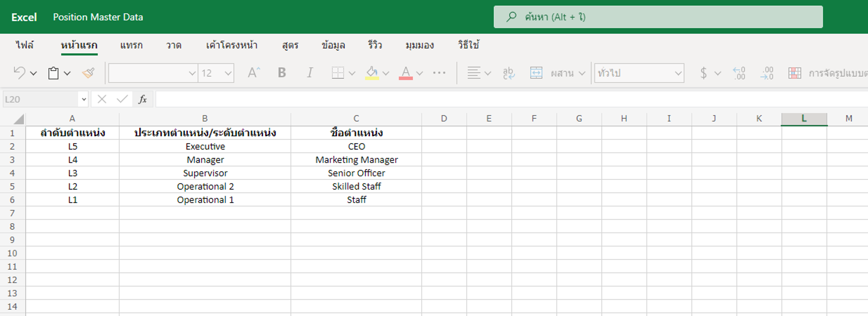Open the cell borders dropdown arrow
The width and height of the screenshot is (868, 316).
coord(352,73)
